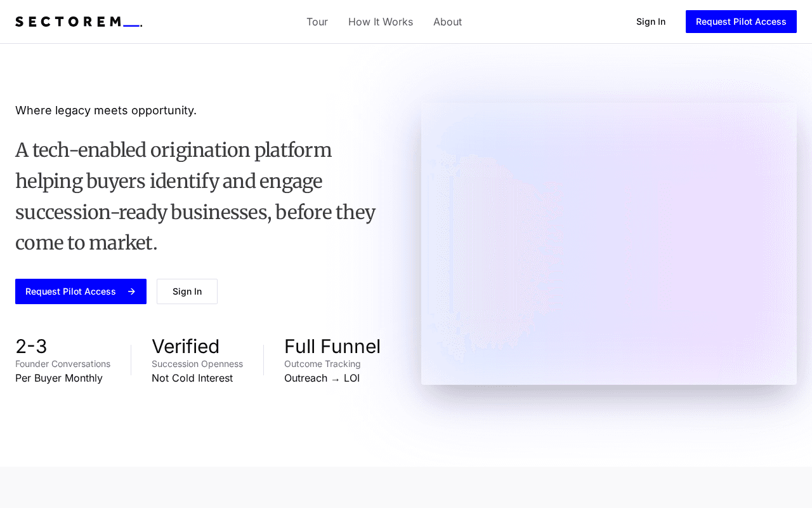Click hero Request Pilot Access button with arrow

[x=81, y=291]
